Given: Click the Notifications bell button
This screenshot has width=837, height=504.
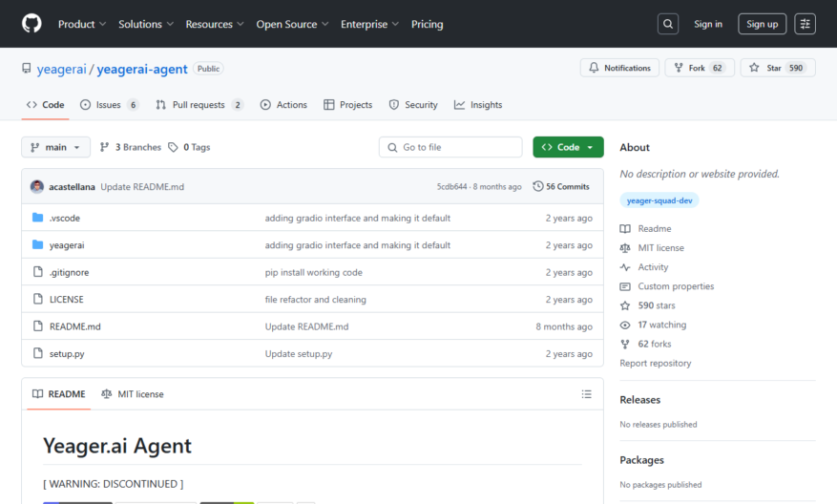Looking at the screenshot, I should (619, 68).
